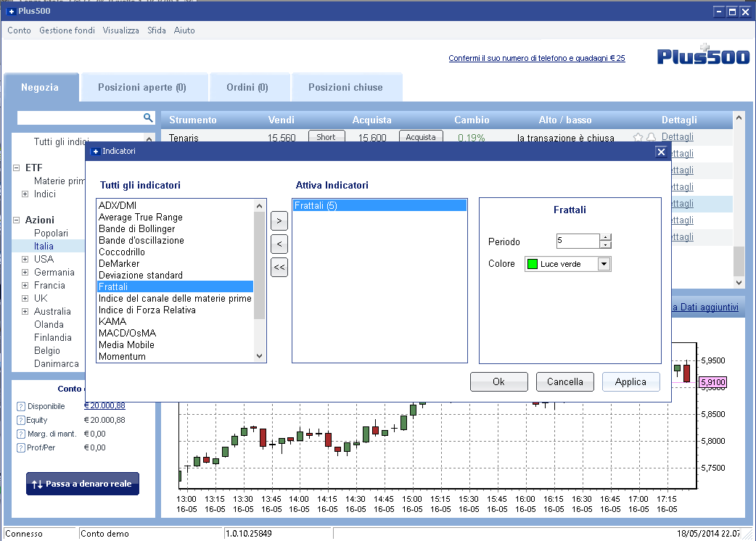
Task: Select Popolari in the Azioni tree
Action: [51, 234]
